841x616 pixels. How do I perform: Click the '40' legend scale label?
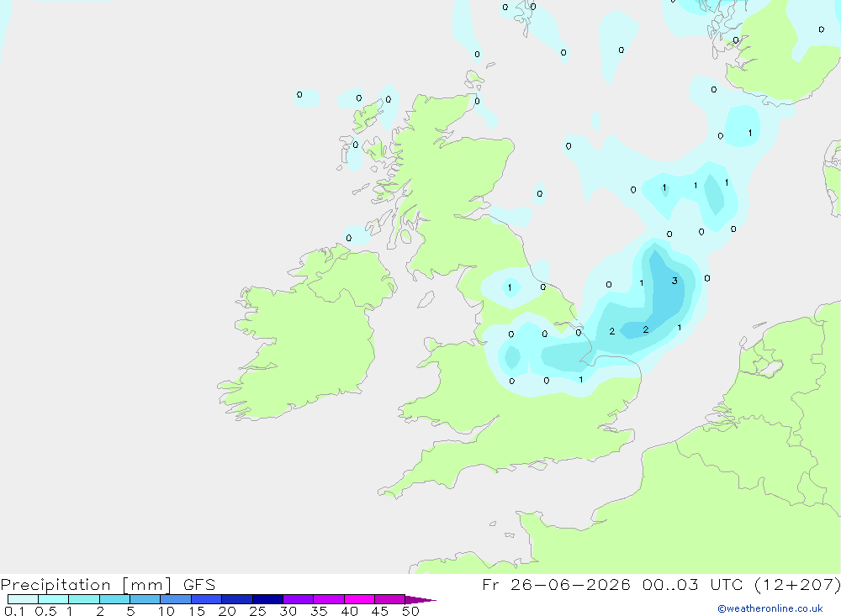pyautogui.click(x=349, y=611)
